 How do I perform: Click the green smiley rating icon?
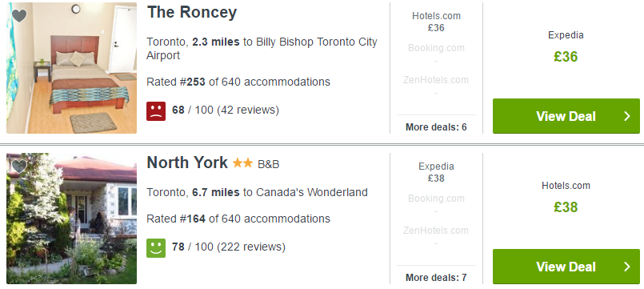pyautogui.click(x=156, y=248)
